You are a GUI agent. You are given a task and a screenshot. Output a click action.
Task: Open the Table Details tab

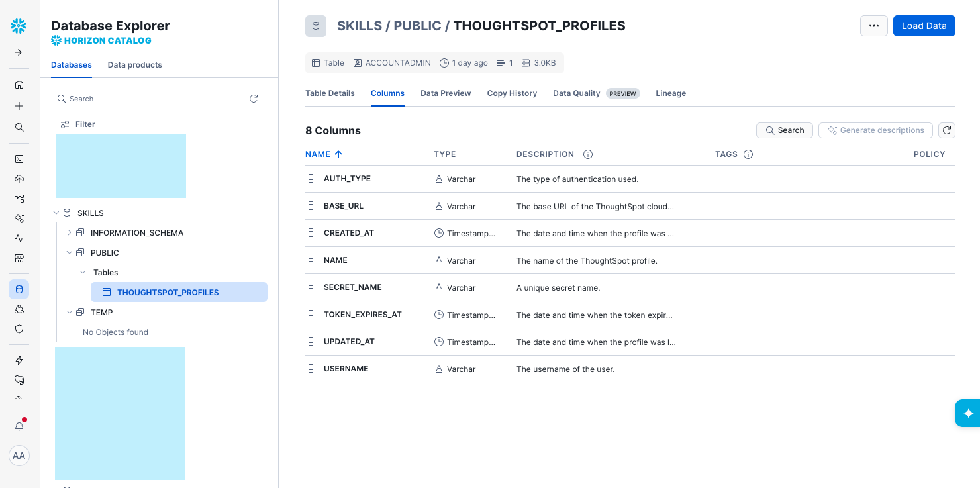[x=330, y=93]
